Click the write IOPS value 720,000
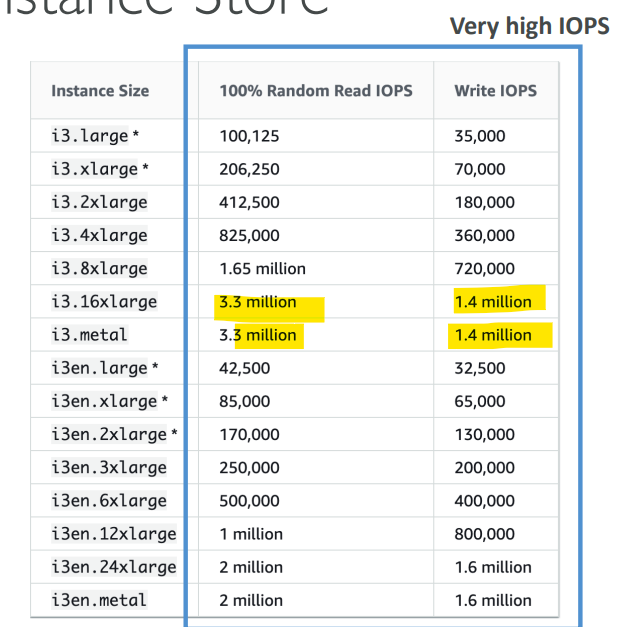The image size is (627, 627). click(484, 269)
